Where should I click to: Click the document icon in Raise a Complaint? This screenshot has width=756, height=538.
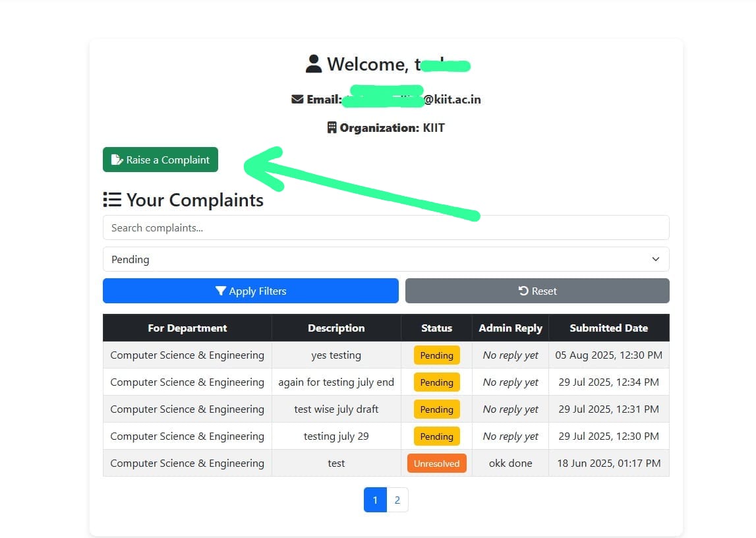pyautogui.click(x=117, y=160)
